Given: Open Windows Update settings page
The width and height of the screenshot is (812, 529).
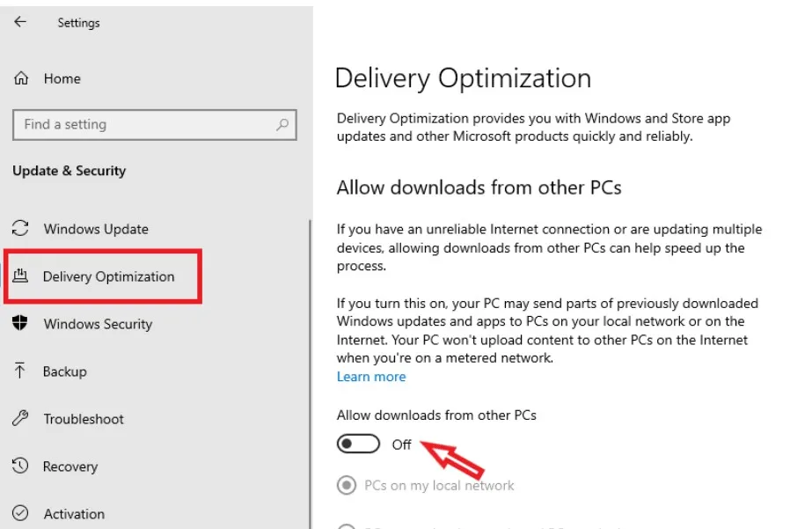Looking at the screenshot, I should (x=96, y=229).
